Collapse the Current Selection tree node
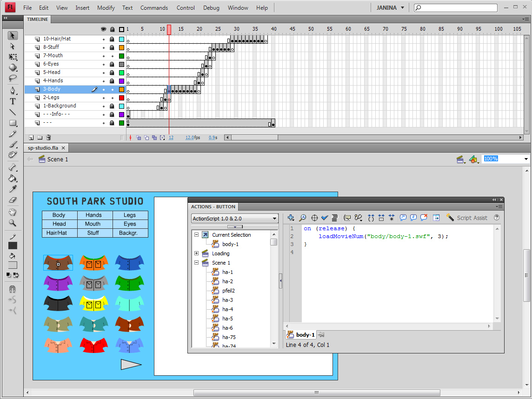 (196, 234)
